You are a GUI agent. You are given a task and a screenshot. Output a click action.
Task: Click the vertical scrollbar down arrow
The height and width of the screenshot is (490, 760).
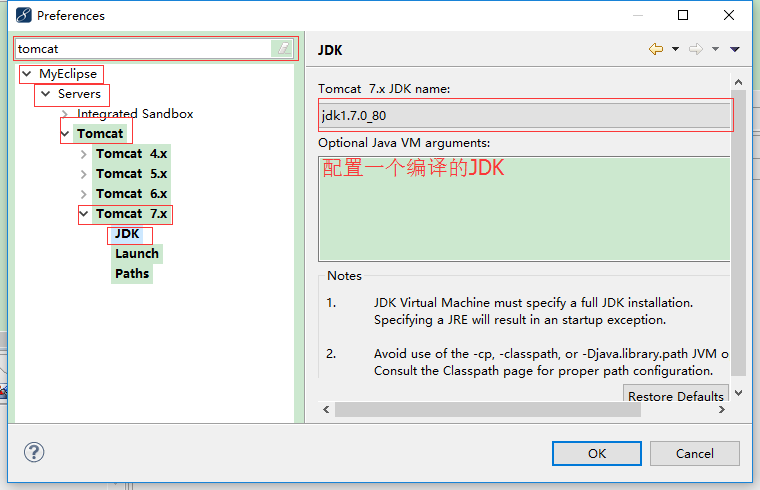click(x=738, y=393)
